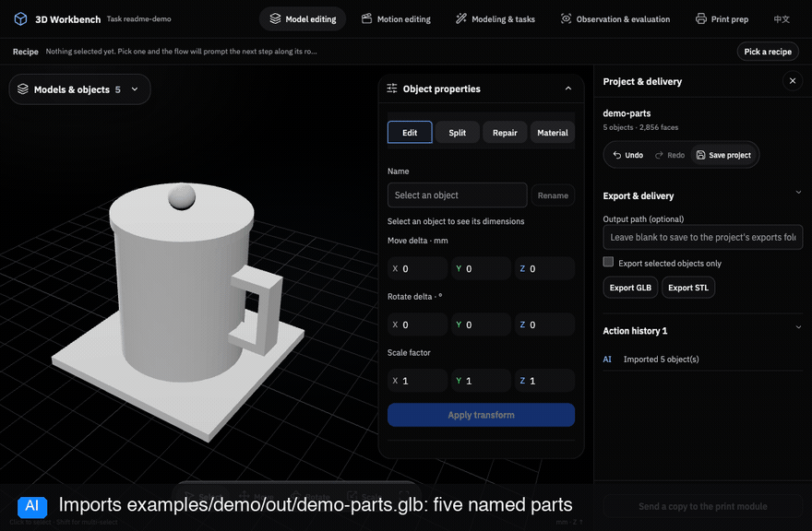Select the Repair tab
This screenshot has height=531, width=812.
505,133
